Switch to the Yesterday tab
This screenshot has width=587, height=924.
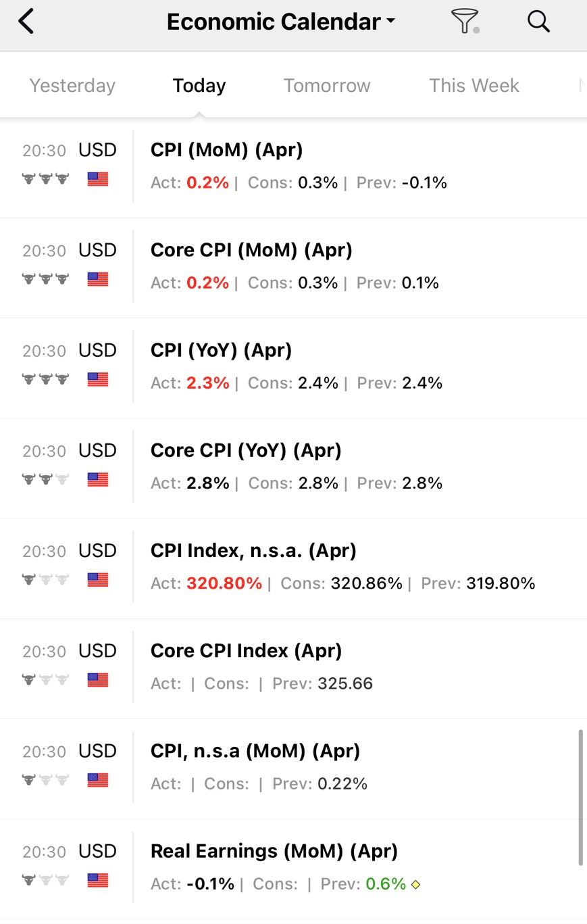(x=72, y=86)
